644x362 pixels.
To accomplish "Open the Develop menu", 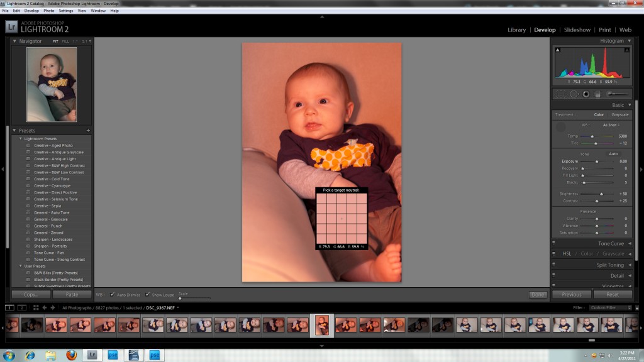I will click(31, 11).
